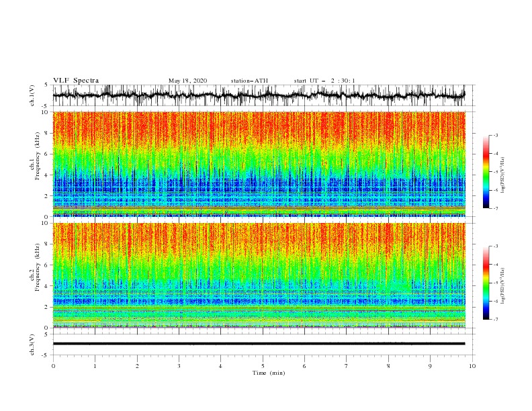Click the time axis tick label 3
Viewport: 532px width, 411px height.
(x=179, y=366)
